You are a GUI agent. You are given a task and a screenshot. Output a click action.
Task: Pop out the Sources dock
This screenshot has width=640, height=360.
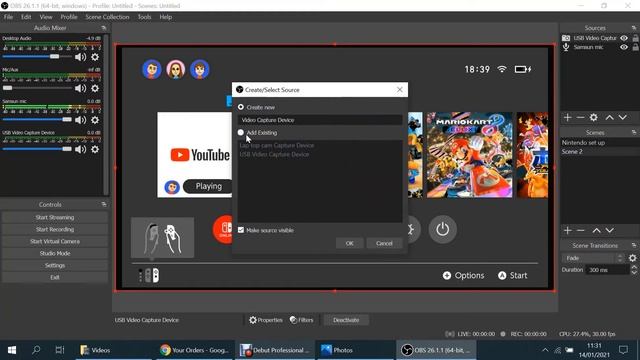point(633,28)
